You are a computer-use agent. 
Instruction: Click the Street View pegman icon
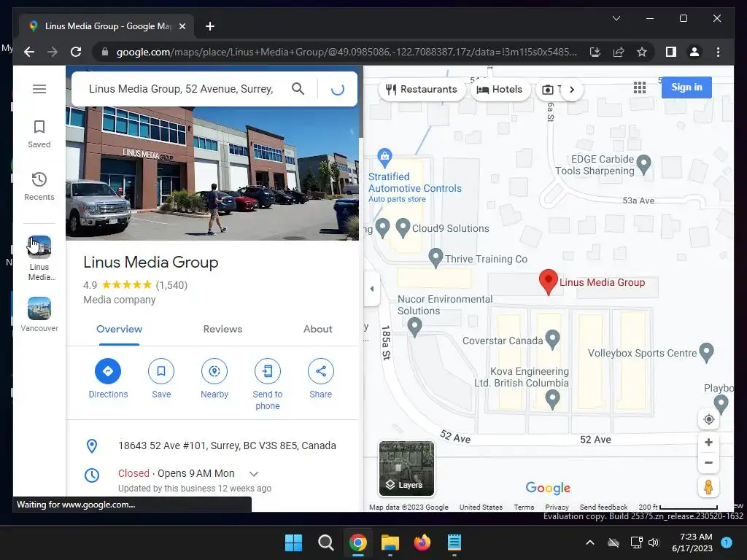[x=708, y=486]
